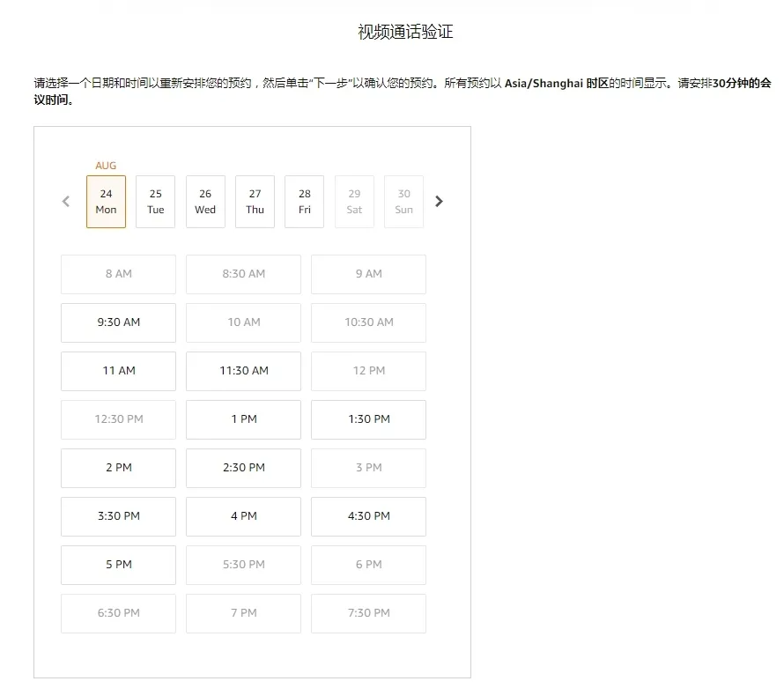Select the 24 Mon date card
The height and width of the screenshot is (696, 784).
click(106, 201)
